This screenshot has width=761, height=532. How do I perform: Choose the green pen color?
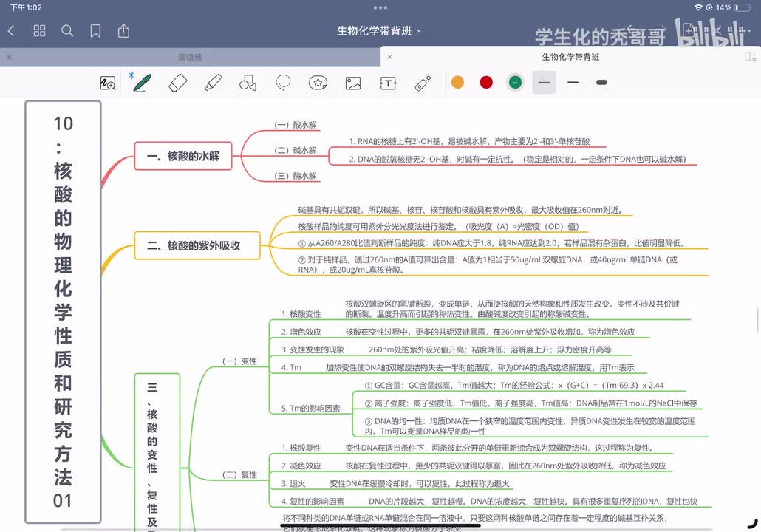516,83
